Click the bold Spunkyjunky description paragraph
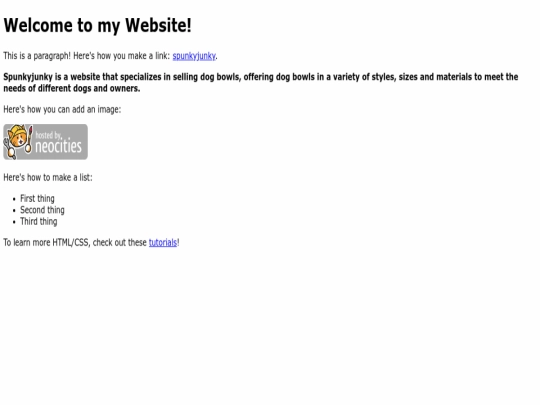The image size is (540, 405). (261, 82)
